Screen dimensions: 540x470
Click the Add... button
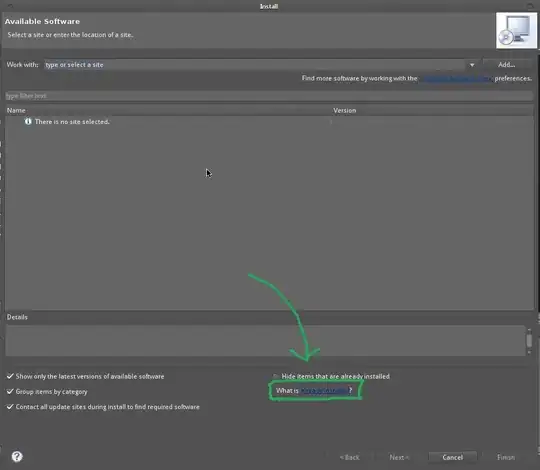pos(506,65)
